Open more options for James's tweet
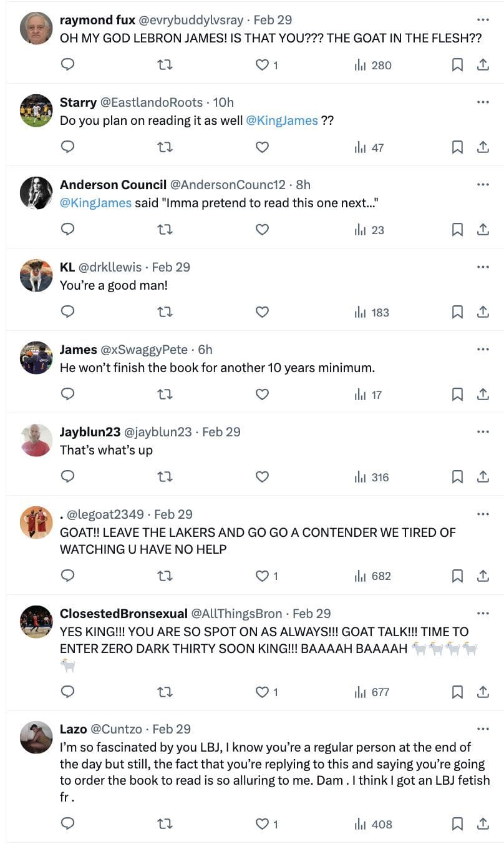 pos(483,349)
